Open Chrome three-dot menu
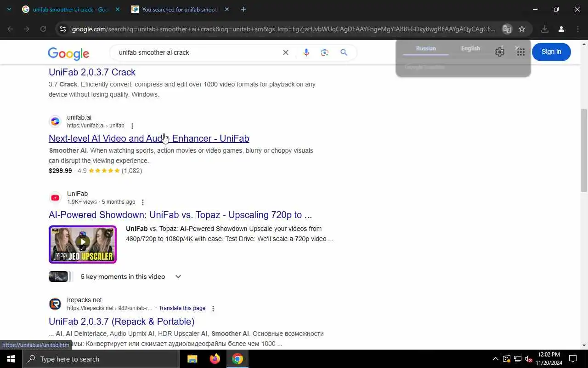Viewport: 588px width, 368px height. coord(577,29)
